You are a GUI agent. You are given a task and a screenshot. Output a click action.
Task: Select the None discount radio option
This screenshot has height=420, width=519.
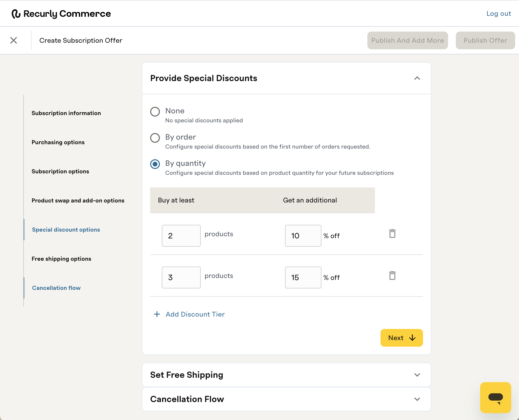pyautogui.click(x=155, y=112)
